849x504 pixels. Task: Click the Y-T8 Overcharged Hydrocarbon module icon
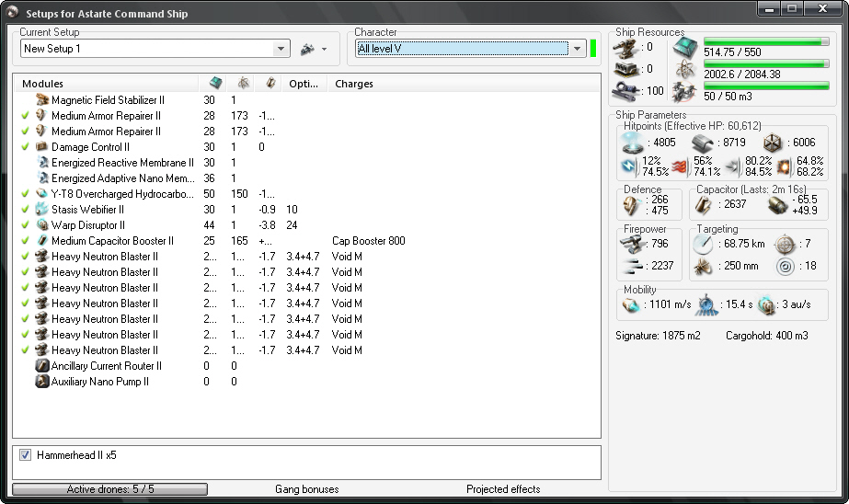41,194
